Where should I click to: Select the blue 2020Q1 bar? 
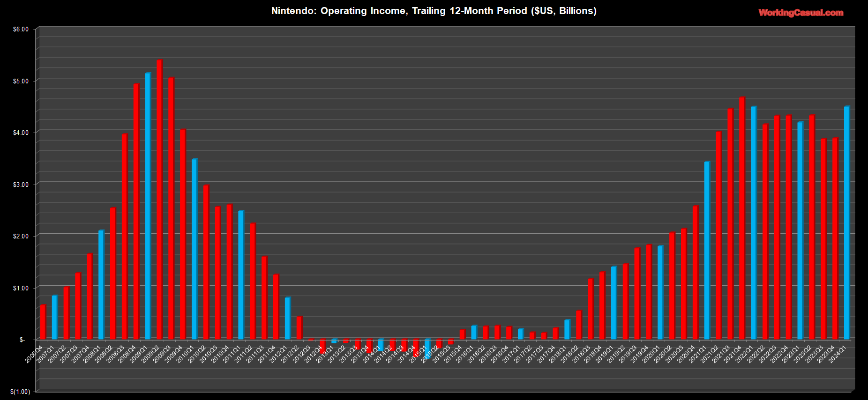[660, 292]
